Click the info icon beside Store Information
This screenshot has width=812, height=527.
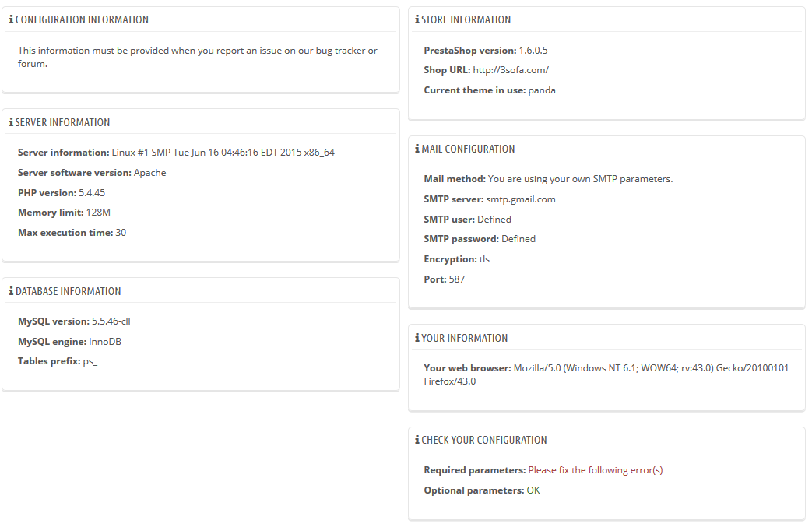[x=417, y=19]
